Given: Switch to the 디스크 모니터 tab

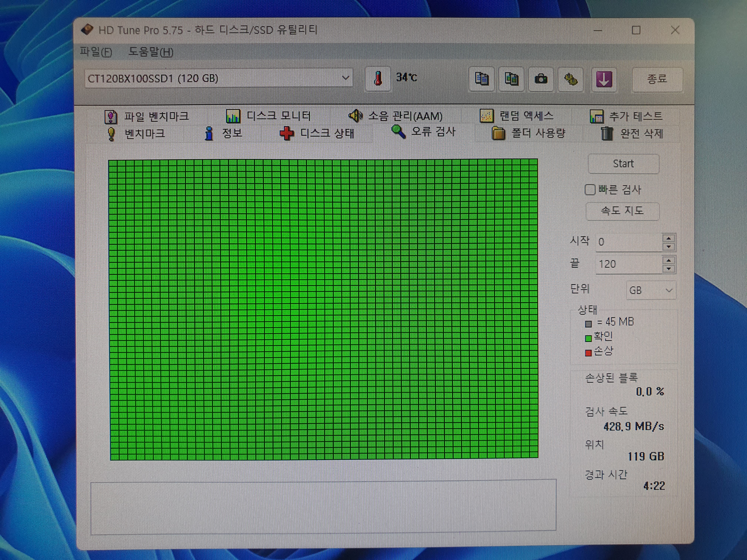Looking at the screenshot, I should coord(268,116).
